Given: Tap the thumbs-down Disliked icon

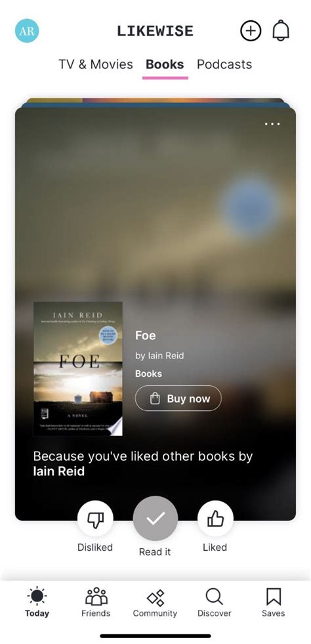Looking at the screenshot, I should (95, 519).
